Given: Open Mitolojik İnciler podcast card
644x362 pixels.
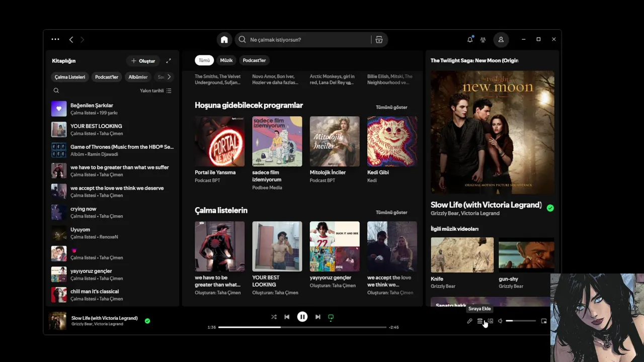Looking at the screenshot, I should coord(335,149).
